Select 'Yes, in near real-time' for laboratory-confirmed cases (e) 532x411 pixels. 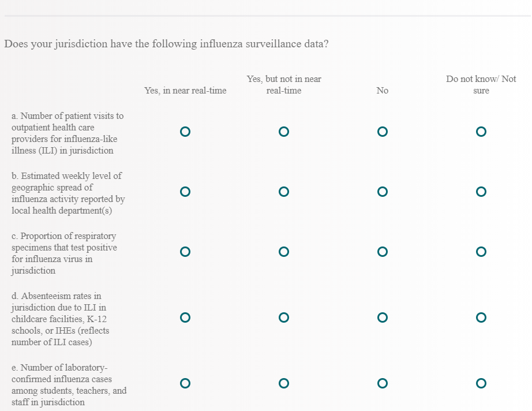coord(185,383)
